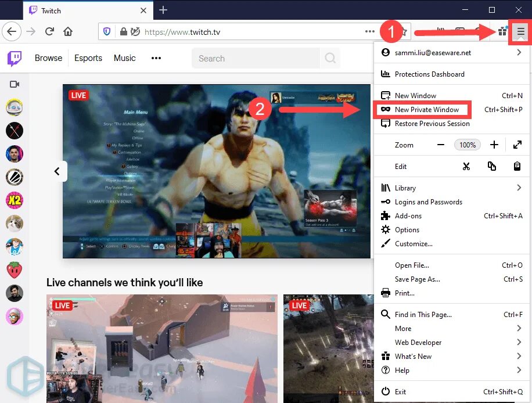Enter full screen from Zoom row
This screenshot has height=403, width=532.
517,145
